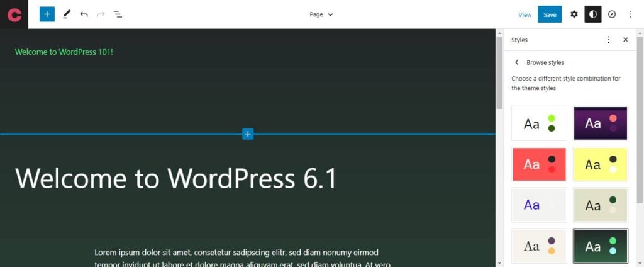644x267 pixels.
Task: Select the white style with green dots
Action: tap(539, 123)
